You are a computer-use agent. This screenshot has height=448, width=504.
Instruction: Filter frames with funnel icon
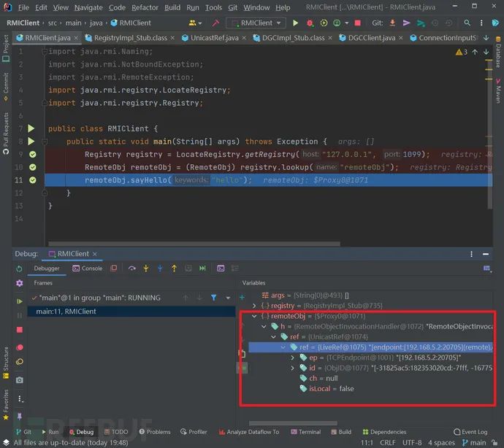pyautogui.click(x=213, y=298)
